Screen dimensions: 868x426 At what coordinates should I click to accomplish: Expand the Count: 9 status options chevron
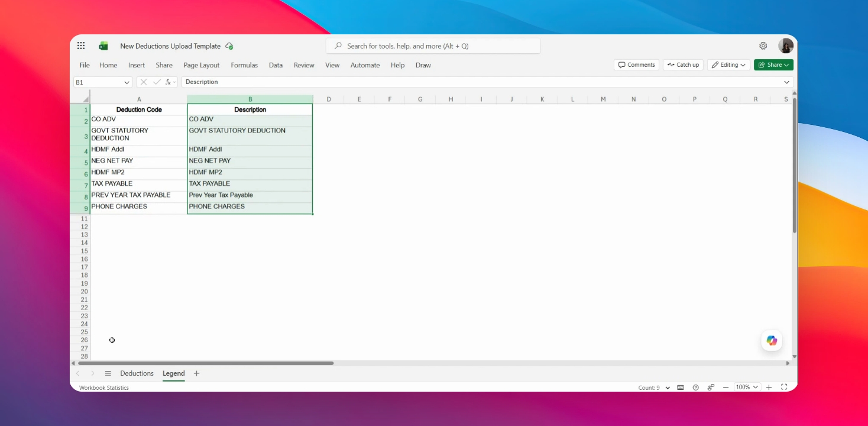[668, 388]
